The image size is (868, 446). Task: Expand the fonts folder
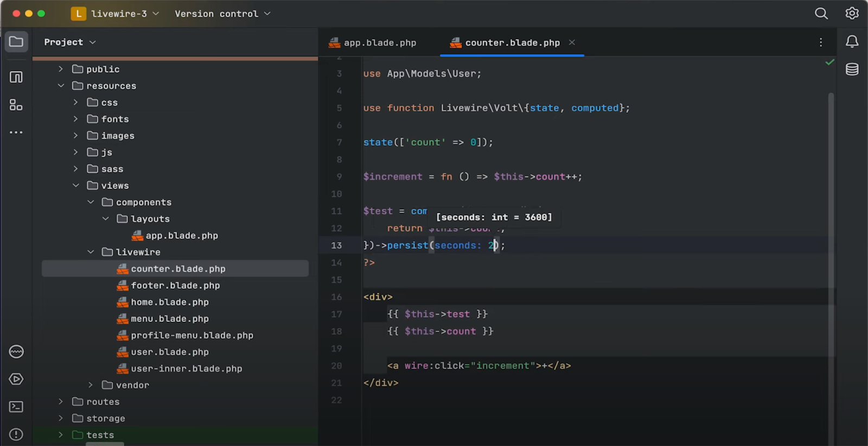(x=76, y=119)
